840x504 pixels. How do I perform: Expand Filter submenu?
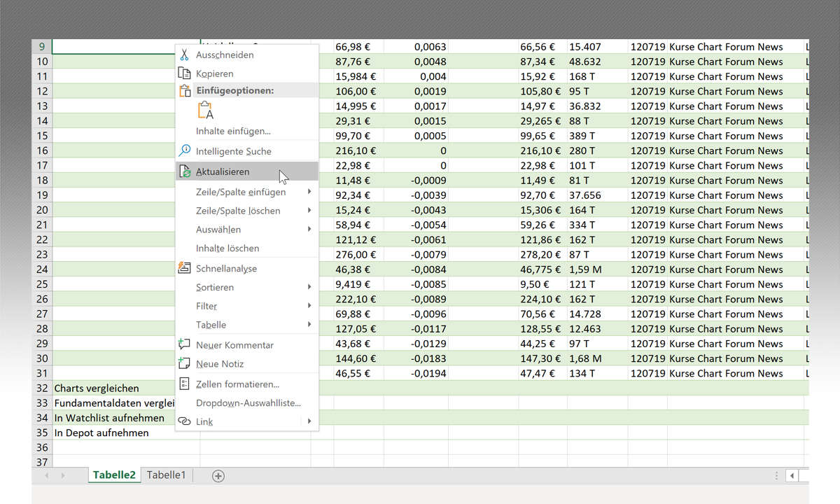point(247,306)
